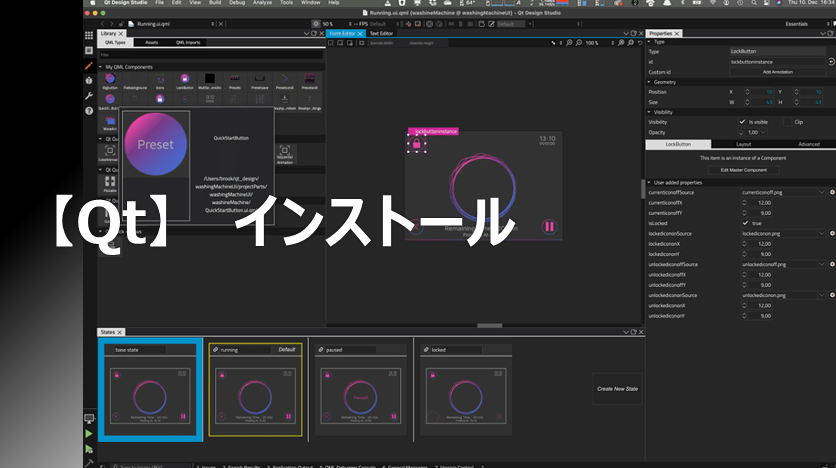Switch to Layout tab in Properties
836x468 pixels.
[743, 144]
